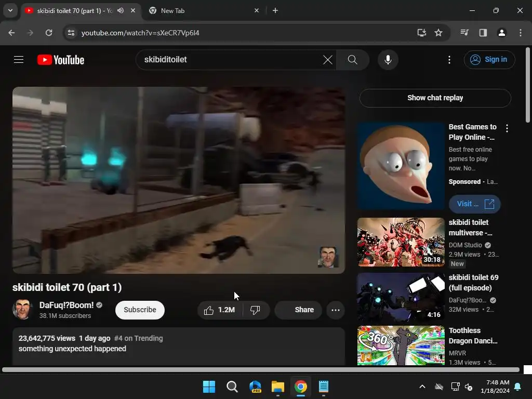The width and height of the screenshot is (532, 399).
Task: Click #4 on Trending link
Action: [138, 338]
